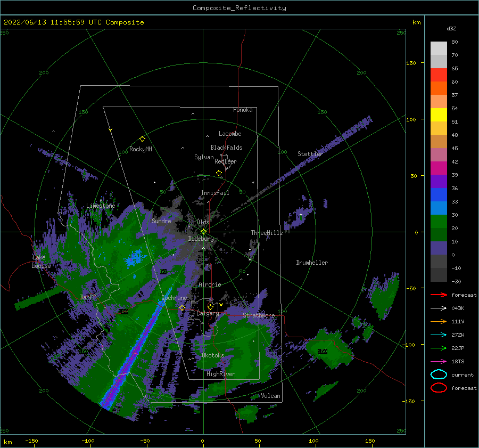479x448 pixels.
Task: Click the yellow diamond marker below Cochrane
Action: coord(182,307)
